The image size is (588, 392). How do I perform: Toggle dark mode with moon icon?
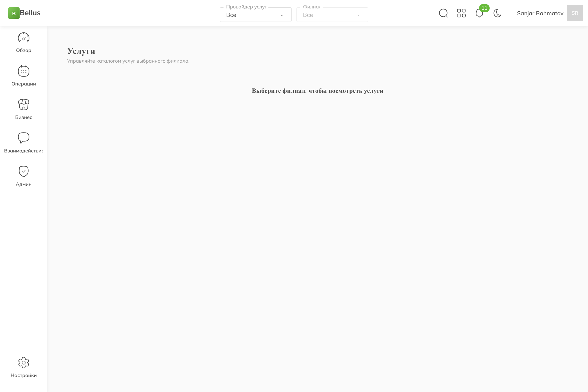497,13
